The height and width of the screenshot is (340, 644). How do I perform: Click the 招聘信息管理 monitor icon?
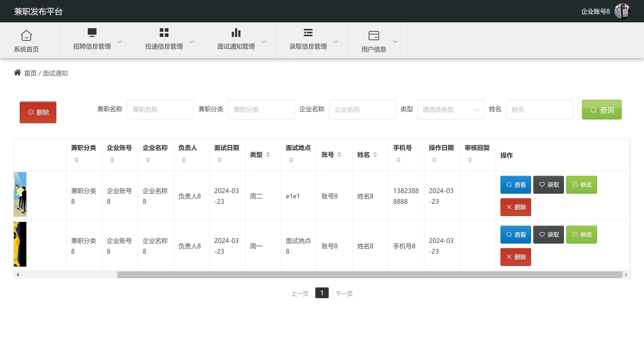coord(92,32)
